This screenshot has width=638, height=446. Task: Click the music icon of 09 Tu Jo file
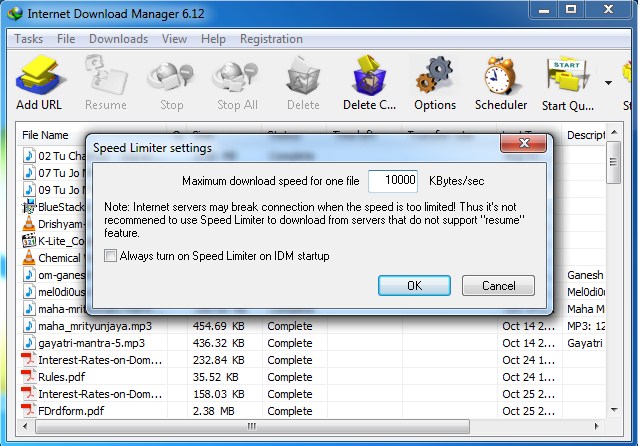coord(29,190)
